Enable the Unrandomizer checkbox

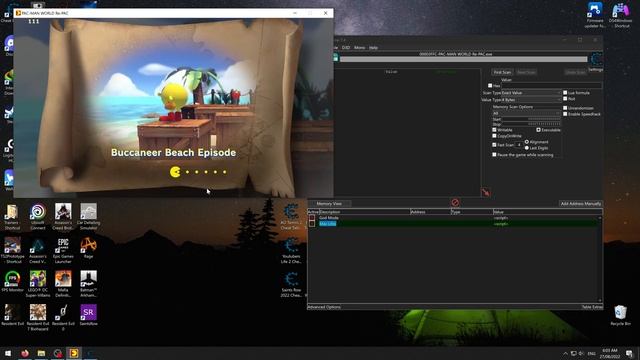[565, 108]
